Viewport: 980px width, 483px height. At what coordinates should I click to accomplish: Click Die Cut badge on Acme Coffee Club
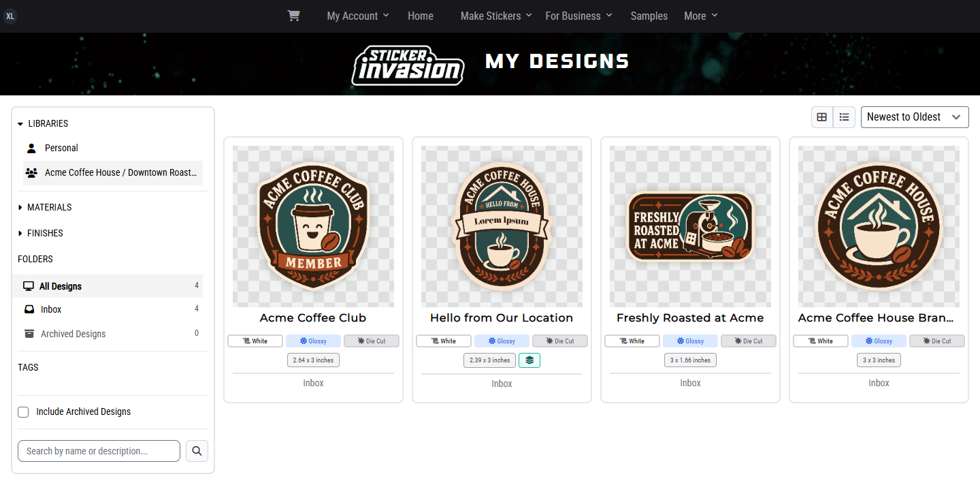tap(372, 341)
